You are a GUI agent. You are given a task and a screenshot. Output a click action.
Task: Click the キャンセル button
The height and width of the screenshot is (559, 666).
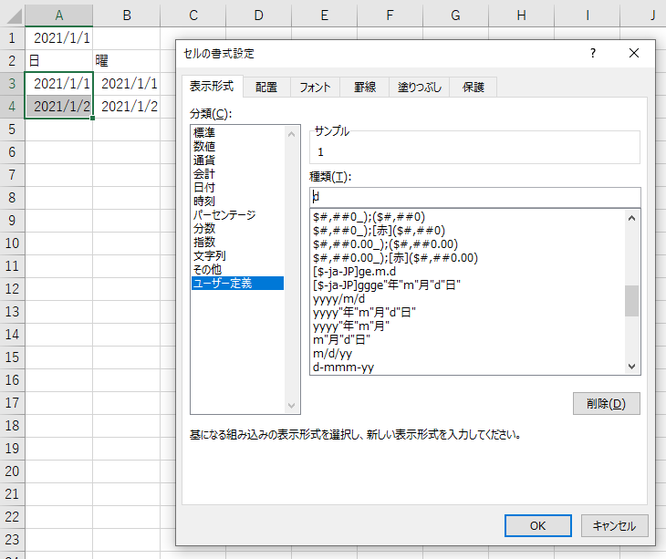[x=614, y=526]
